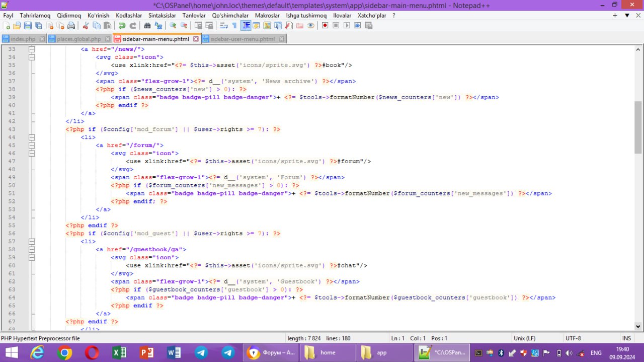This screenshot has width=644, height=362.
Task: Click the vertical scrollbar thumb in the editor
Action: click(x=638, y=126)
